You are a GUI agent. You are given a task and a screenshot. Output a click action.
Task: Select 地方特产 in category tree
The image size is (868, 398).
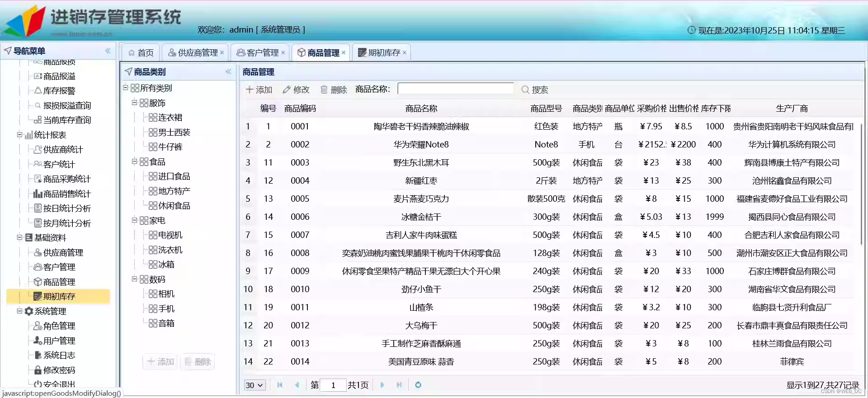174,191
